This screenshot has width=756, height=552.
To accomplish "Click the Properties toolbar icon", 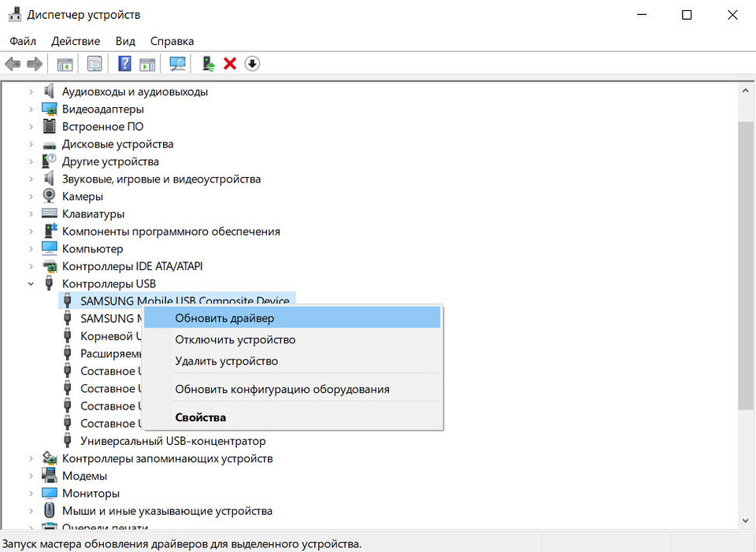I will click(x=94, y=64).
